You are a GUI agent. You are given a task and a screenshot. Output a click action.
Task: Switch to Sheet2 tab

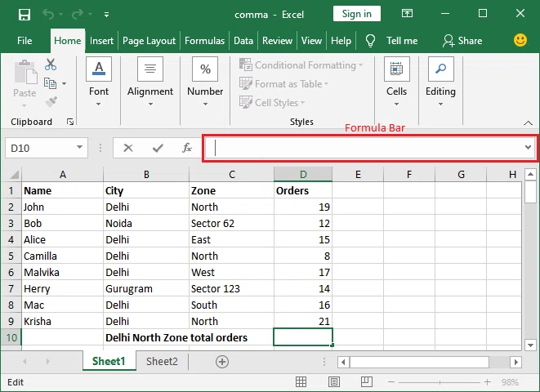(162, 361)
